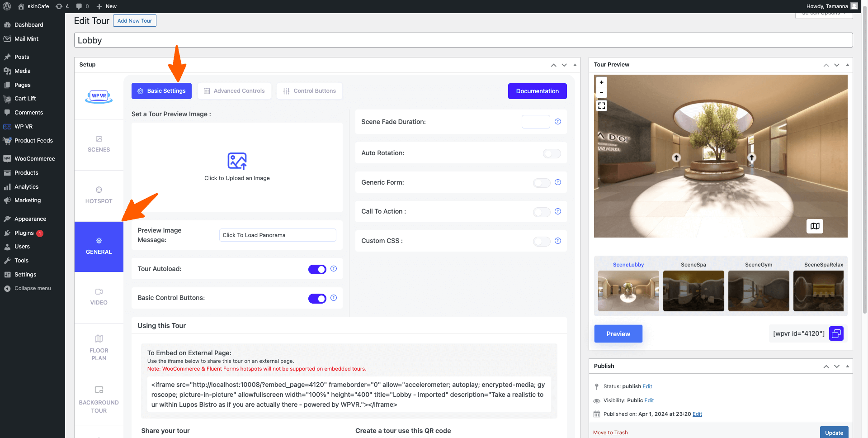
Task: Toggle fullscreen in tour preview
Action: click(601, 106)
